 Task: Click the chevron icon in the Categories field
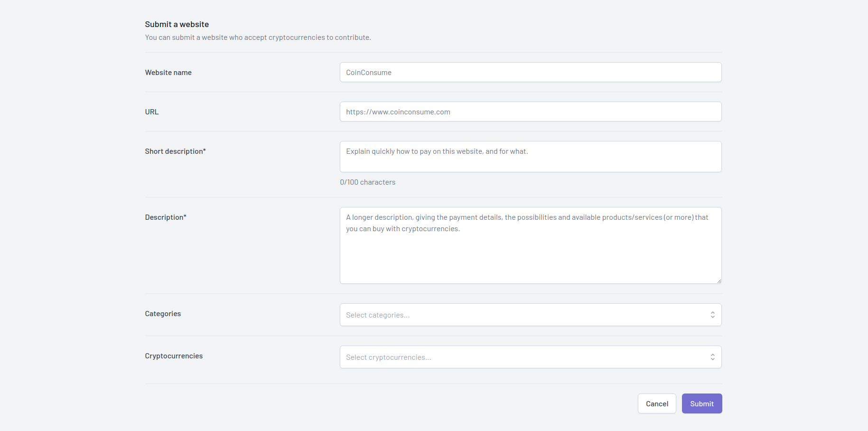point(712,315)
